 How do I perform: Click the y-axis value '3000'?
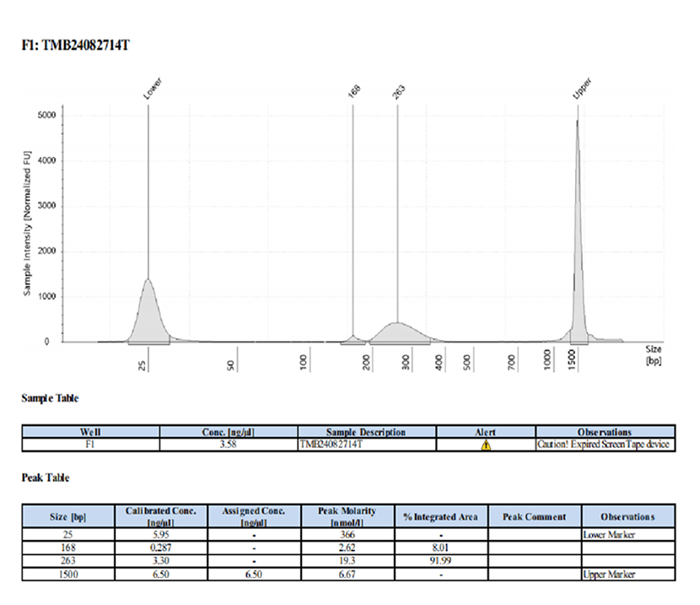click(47, 206)
